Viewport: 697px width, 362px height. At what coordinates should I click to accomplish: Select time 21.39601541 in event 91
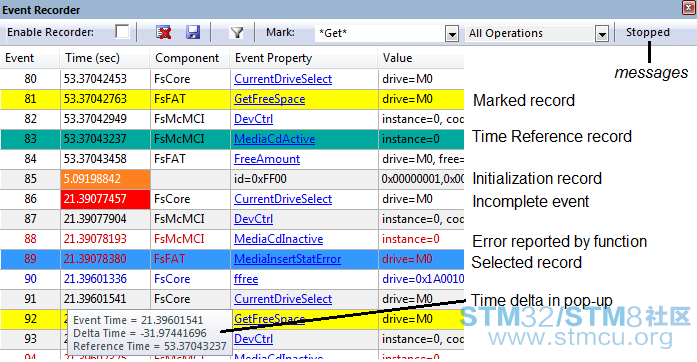tap(95, 299)
